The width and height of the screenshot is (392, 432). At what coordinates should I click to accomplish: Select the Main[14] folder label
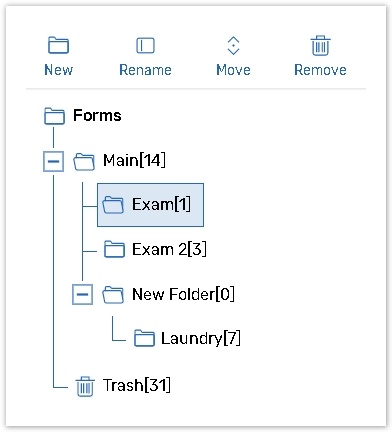click(x=134, y=161)
